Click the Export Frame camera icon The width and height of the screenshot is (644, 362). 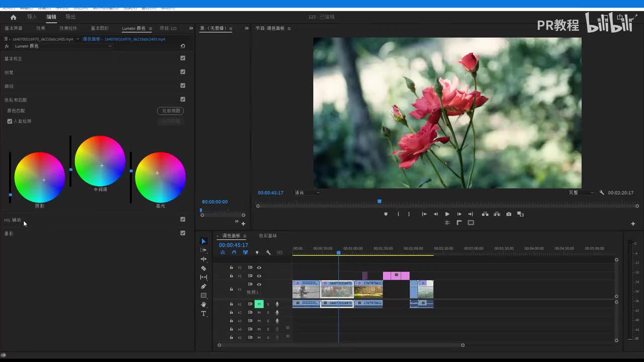(x=509, y=214)
